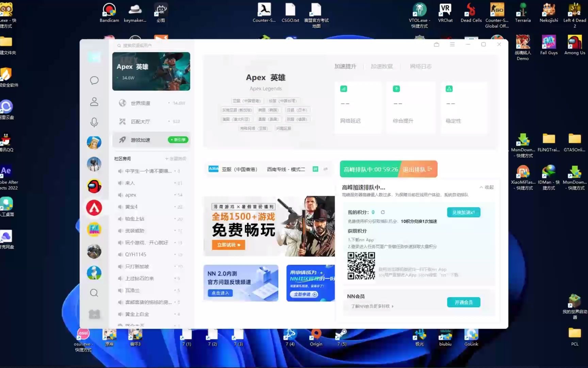Focus the 搜索频道或用户 search field
Viewport: 588px width, 368px height.
[151, 45]
